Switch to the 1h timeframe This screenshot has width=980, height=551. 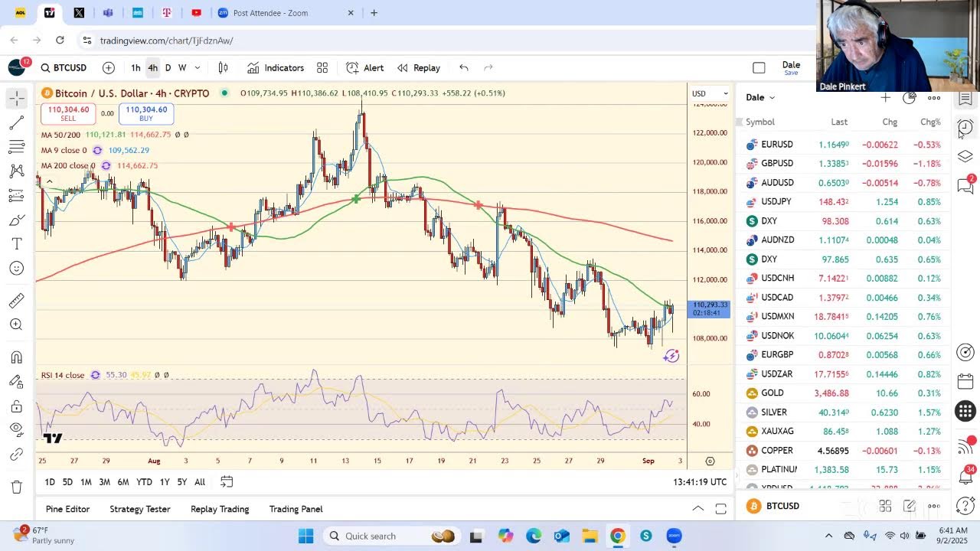pos(136,68)
